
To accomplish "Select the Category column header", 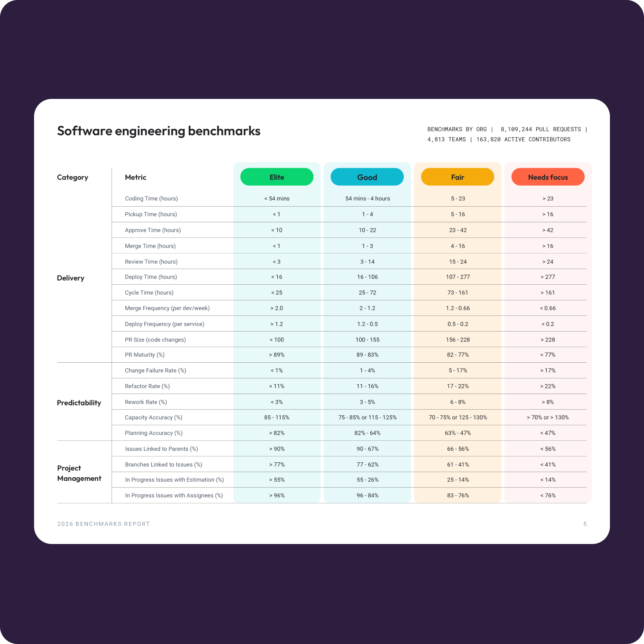I will [x=73, y=177].
